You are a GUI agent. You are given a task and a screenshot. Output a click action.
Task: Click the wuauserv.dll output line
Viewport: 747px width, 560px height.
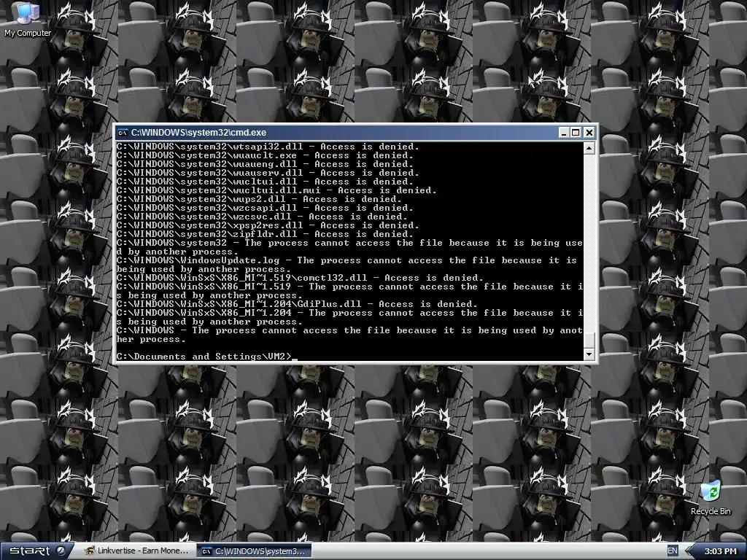pos(268,172)
